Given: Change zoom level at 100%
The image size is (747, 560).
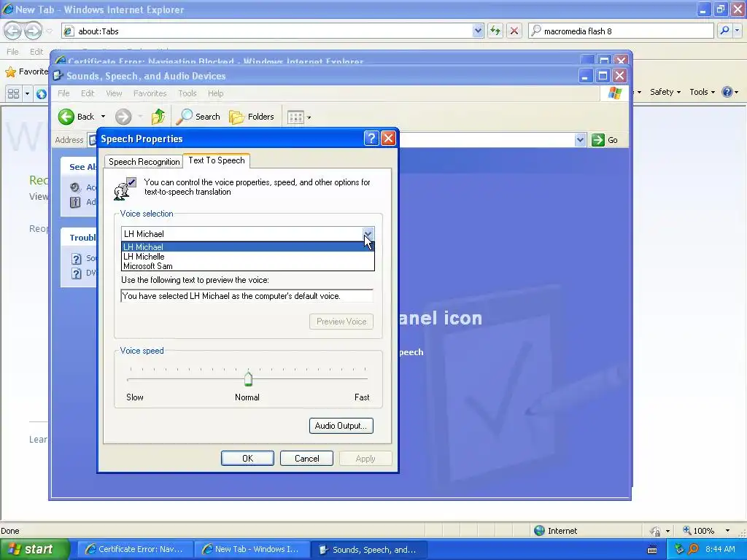Looking at the screenshot, I should coord(706,531).
